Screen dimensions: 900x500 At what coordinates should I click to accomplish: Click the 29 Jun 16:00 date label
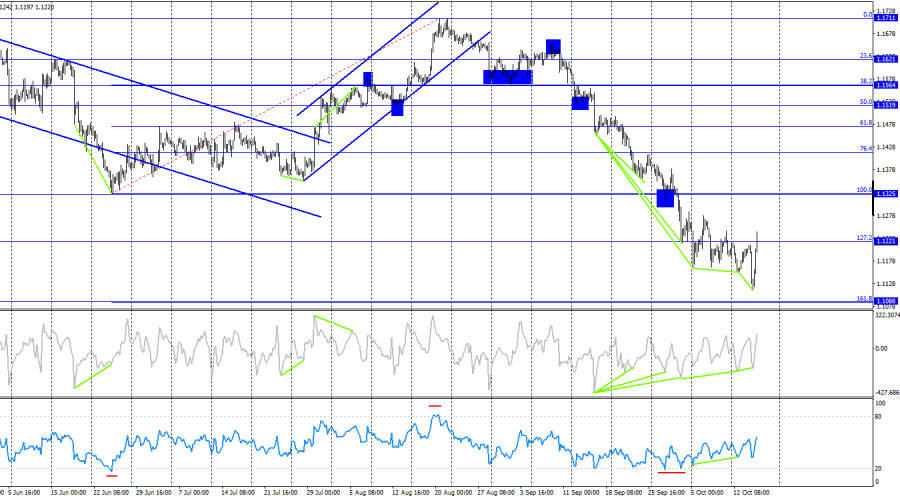[153, 493]
